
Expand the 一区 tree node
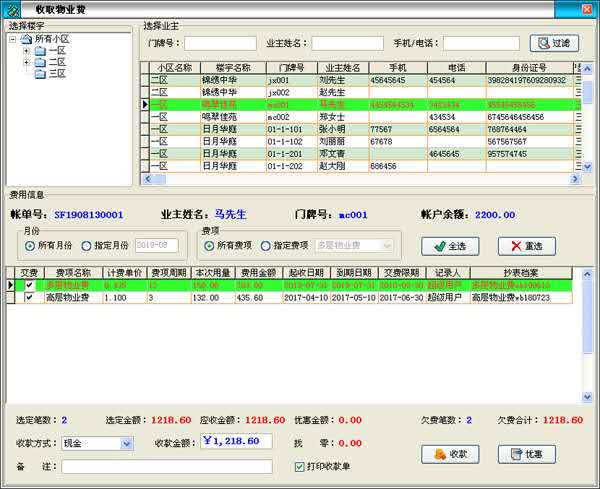(26, 51)
